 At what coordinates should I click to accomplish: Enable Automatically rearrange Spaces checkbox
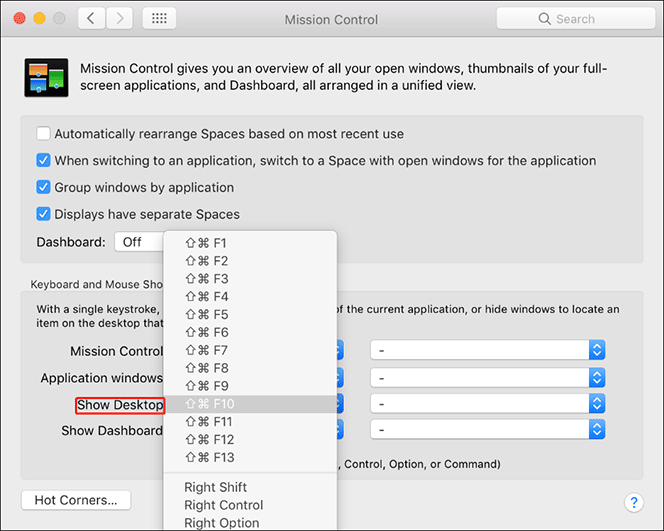coord(43,133)
